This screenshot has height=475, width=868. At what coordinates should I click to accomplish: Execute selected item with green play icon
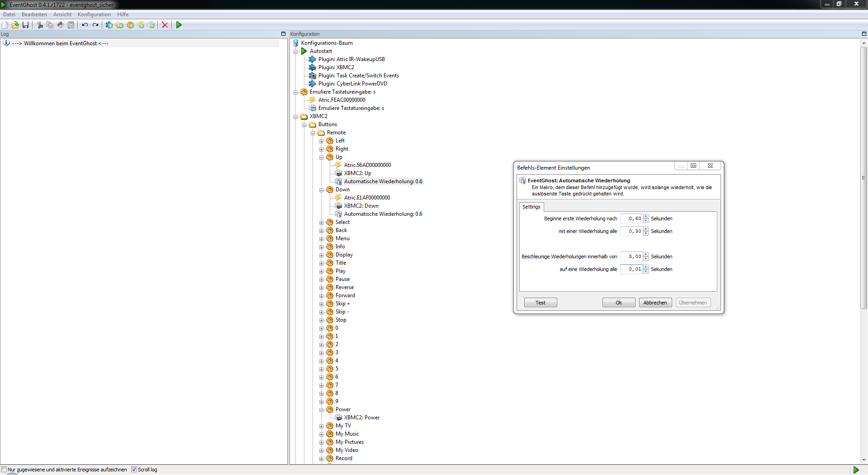(x=179, y=25)
